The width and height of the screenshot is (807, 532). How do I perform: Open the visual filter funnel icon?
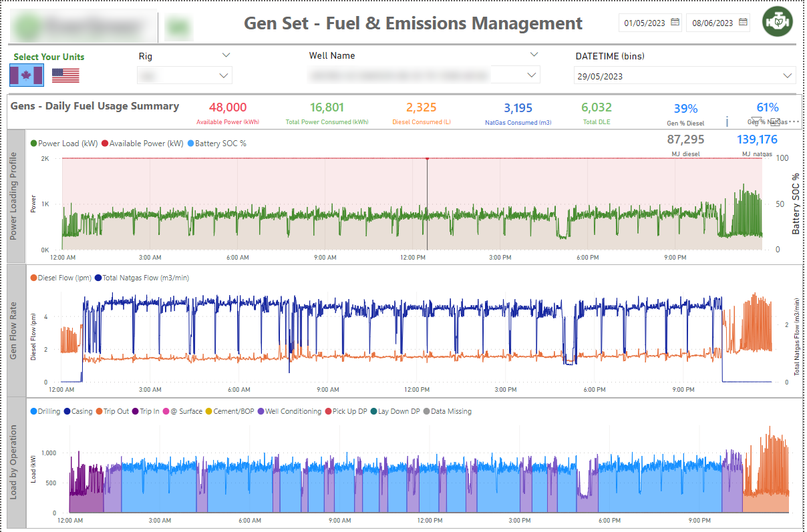coord(757,121)
